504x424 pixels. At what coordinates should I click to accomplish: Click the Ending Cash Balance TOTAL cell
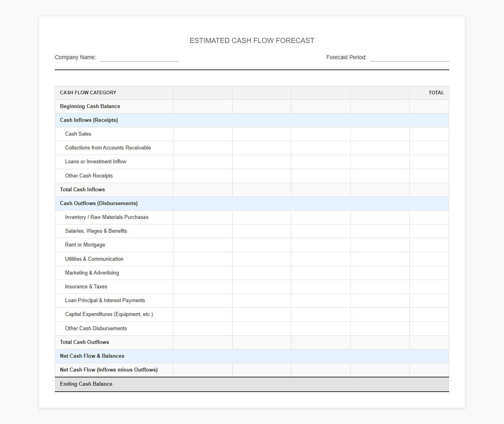[x=429, y=384]
